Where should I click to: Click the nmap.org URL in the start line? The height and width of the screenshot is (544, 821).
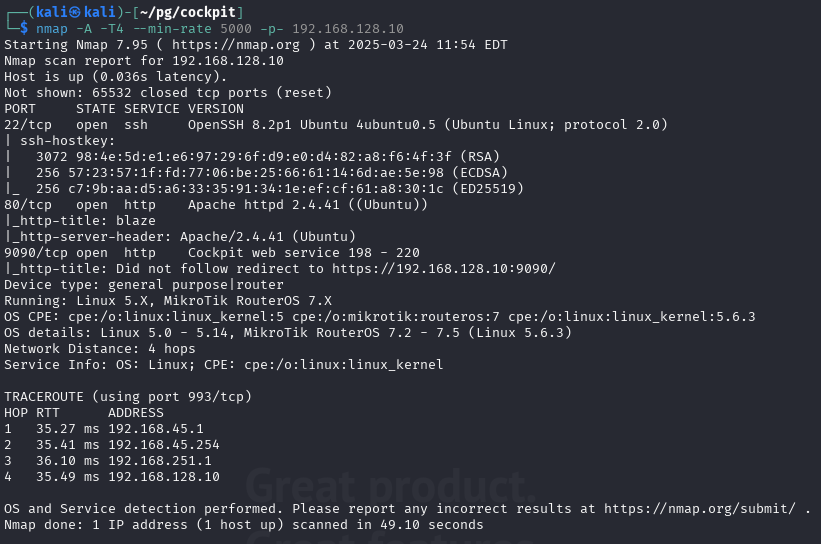click(236, 45)
